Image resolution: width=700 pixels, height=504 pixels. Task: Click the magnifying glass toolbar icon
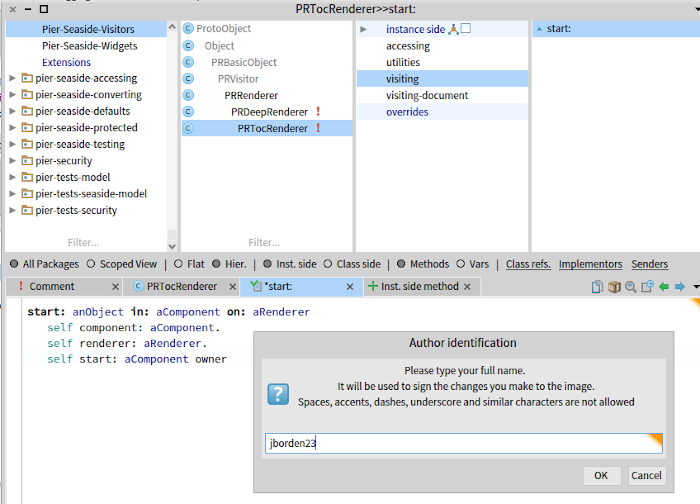coord(630,287)
